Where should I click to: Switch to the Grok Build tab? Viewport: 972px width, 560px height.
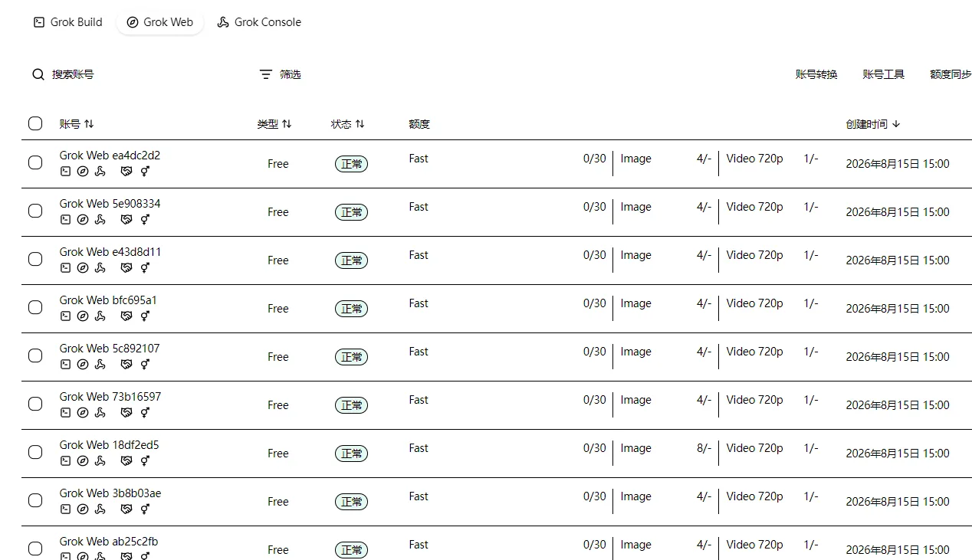tap(67, 22)
